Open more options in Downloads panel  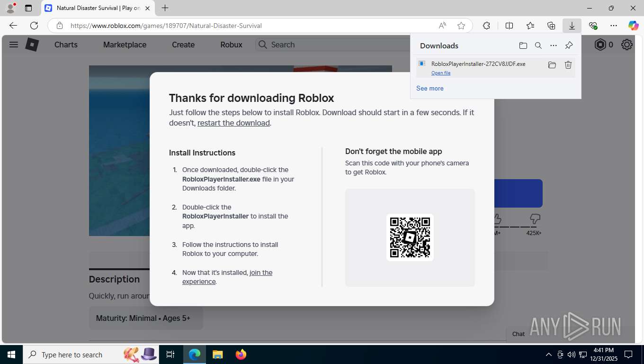(553, 45)
